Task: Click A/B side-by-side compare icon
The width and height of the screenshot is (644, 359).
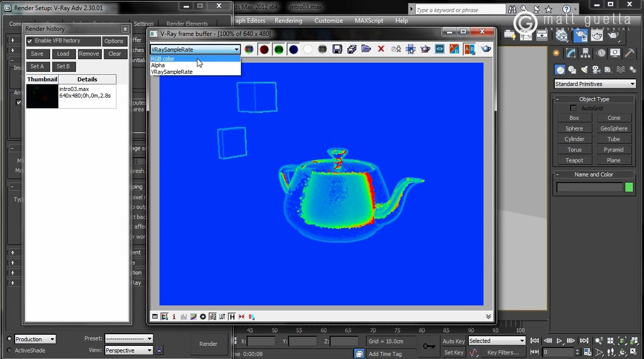Action: (x=469, y=49)
